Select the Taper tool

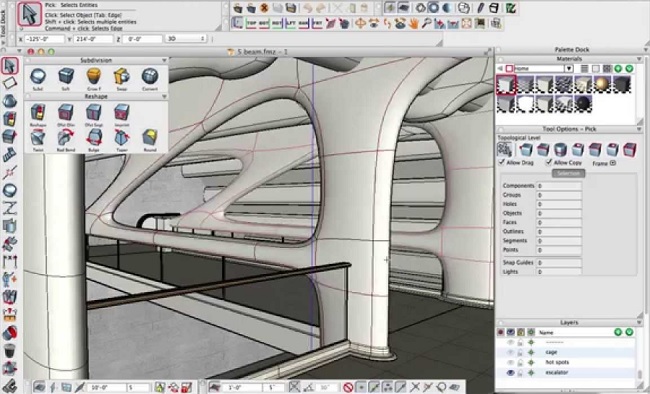coord(121,137)
